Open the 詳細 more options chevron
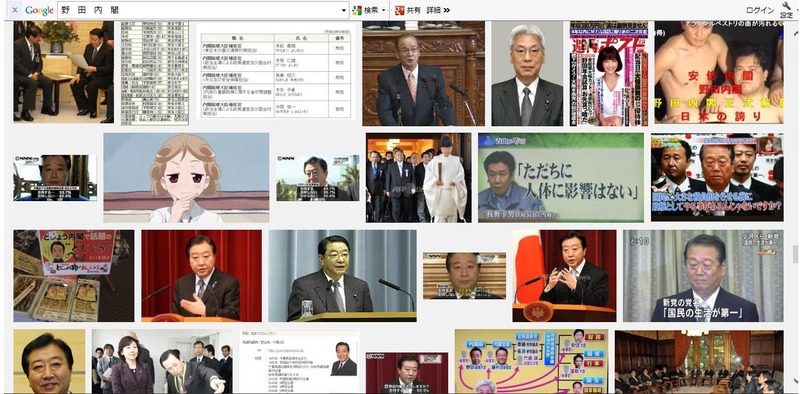The height and width of the screenshot is (394, 800). 438,10
